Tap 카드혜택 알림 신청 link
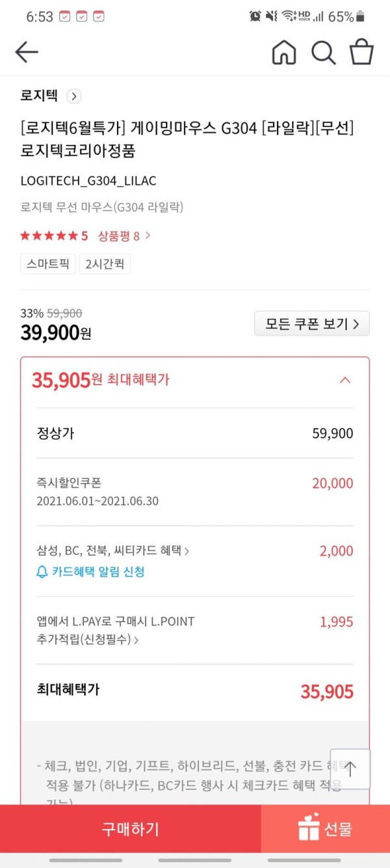Viewport: 390px width, 868px height. (x=97, y=572)
